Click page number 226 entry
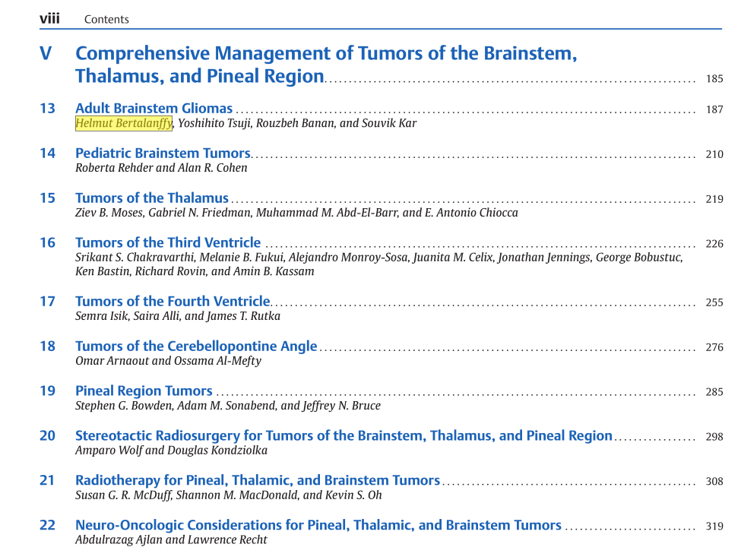The image size is (741, 560). 714,244
